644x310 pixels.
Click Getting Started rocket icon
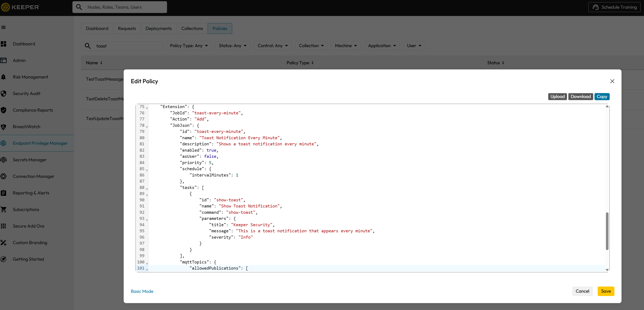click(4, 259)
